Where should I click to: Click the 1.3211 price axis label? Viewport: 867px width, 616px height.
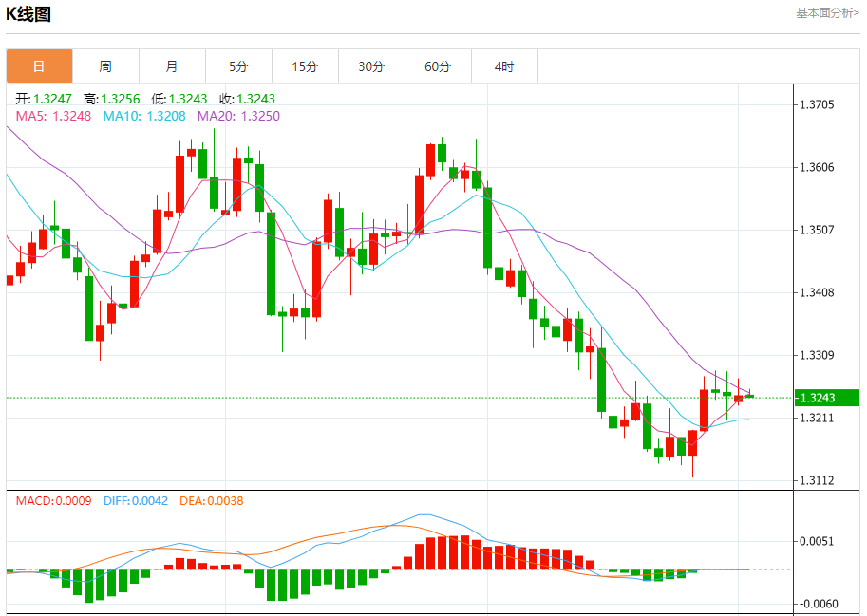818,418
